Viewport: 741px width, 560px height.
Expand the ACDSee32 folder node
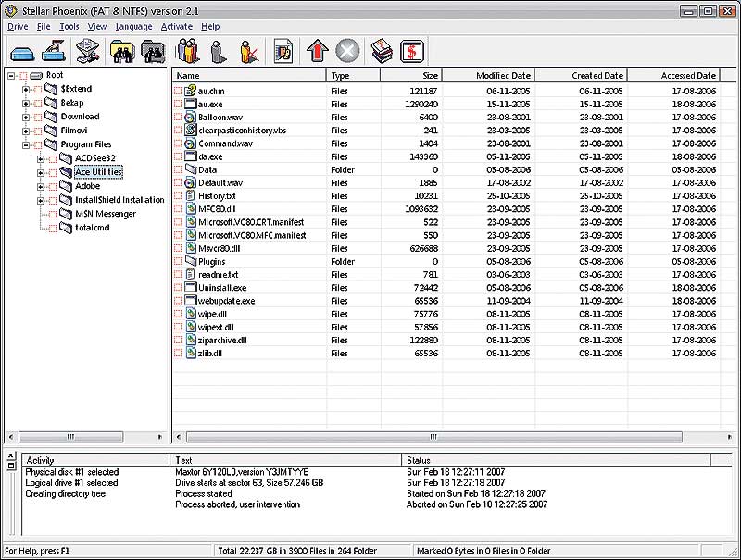41,158
